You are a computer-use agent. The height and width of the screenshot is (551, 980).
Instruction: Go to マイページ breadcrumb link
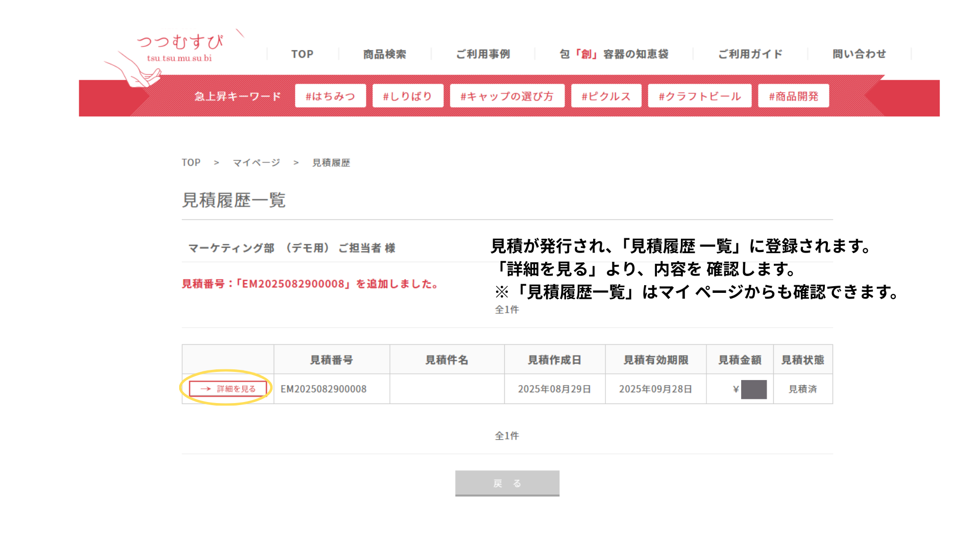click(256, 163)
